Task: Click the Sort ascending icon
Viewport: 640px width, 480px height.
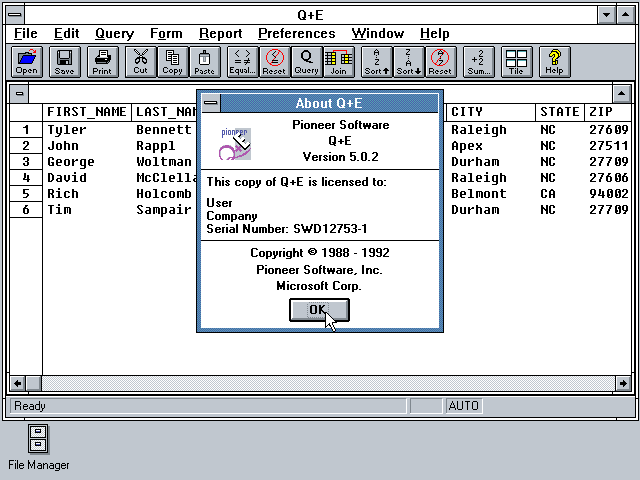Action: coord(376,62)
